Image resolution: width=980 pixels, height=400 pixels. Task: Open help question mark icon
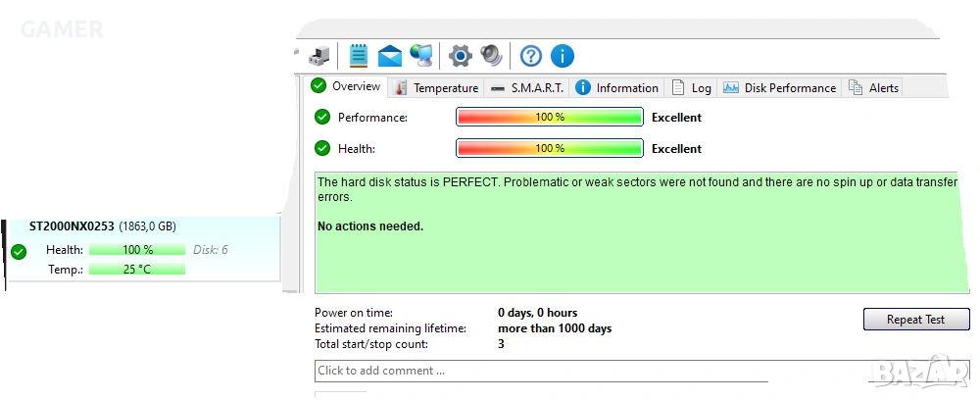530,56
